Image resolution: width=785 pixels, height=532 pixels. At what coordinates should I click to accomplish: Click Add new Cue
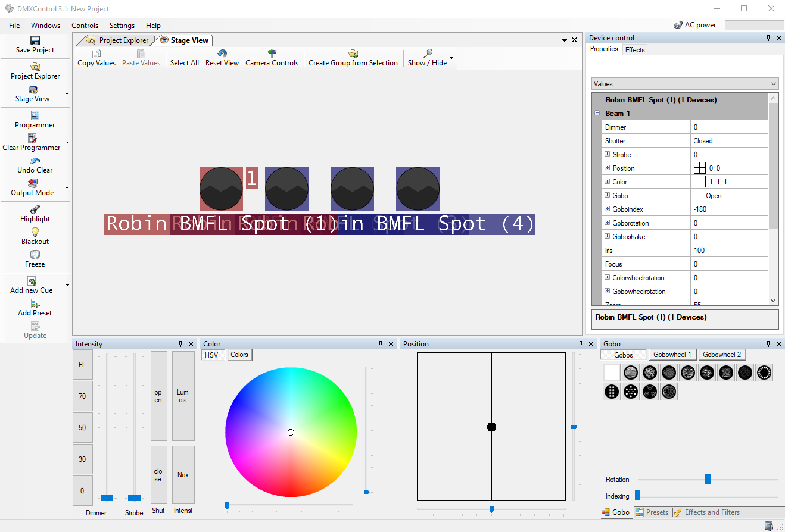point(32,286)
